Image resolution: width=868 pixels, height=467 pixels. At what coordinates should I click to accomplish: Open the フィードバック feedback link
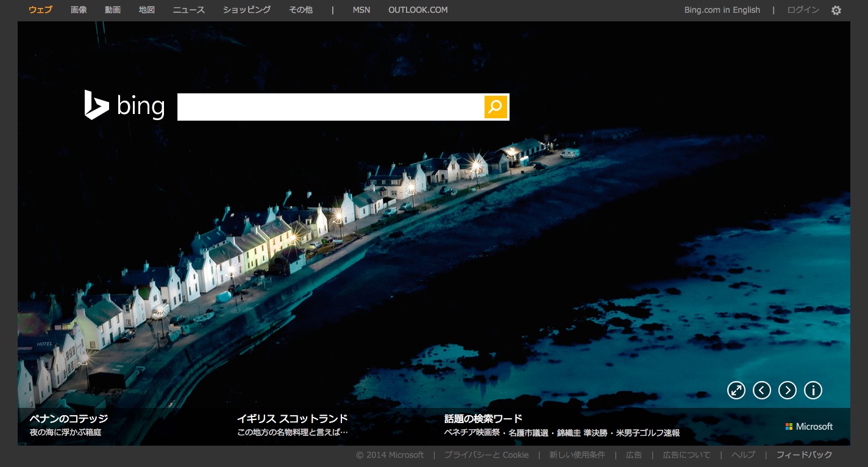pos(804,455)
